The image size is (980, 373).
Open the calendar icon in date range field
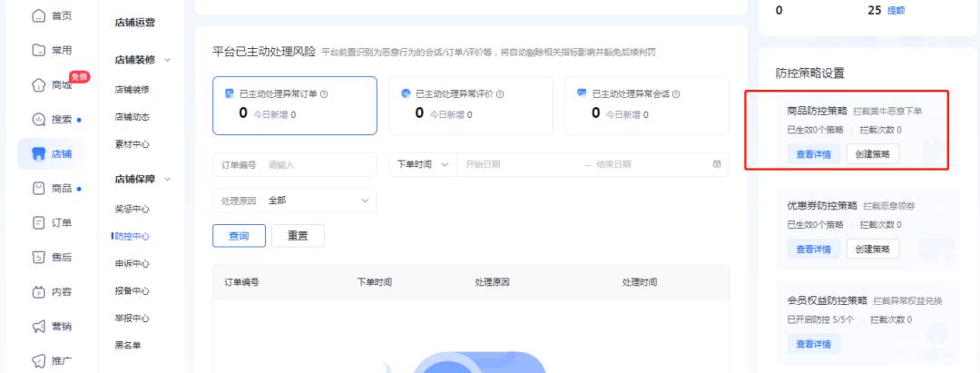(717, 164)
